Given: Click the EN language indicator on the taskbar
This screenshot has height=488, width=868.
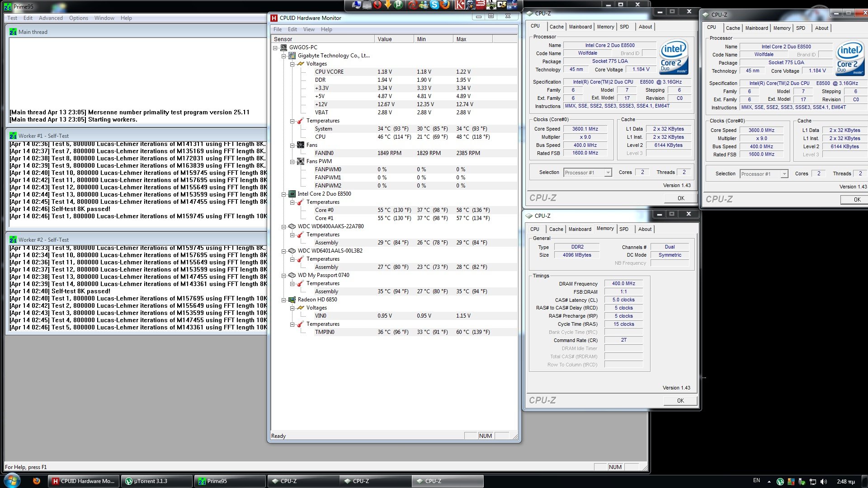Looking at the screenshot, I should (756, 481).
